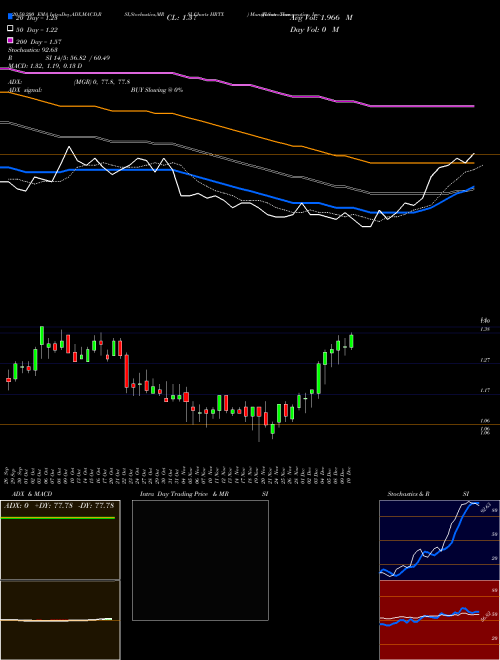This screenshot has width=500, height=660.
Task: Click the 1.27 price axis label
Action: (x=485, y=360)
